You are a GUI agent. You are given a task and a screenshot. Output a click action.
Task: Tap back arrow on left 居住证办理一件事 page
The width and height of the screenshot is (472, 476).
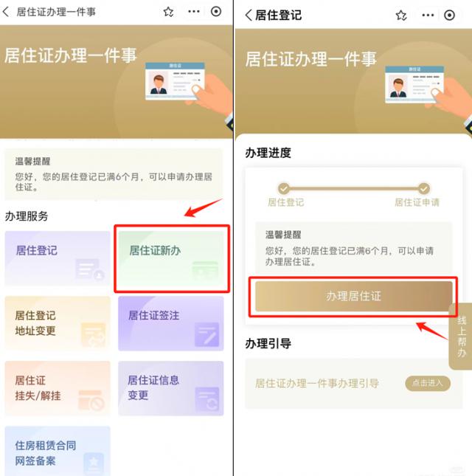(6, 12)
